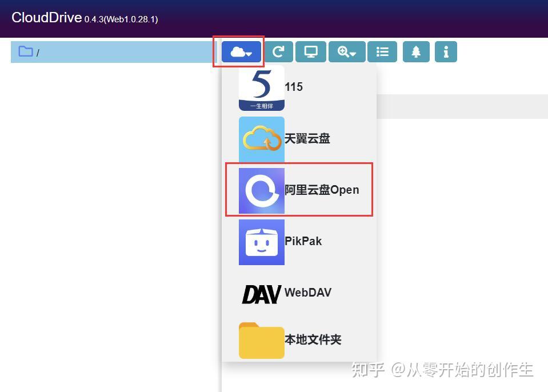Click the root folder icon in path bar
Image resolution: width=548 pixels, height=392 pixels.
[26, 51]
